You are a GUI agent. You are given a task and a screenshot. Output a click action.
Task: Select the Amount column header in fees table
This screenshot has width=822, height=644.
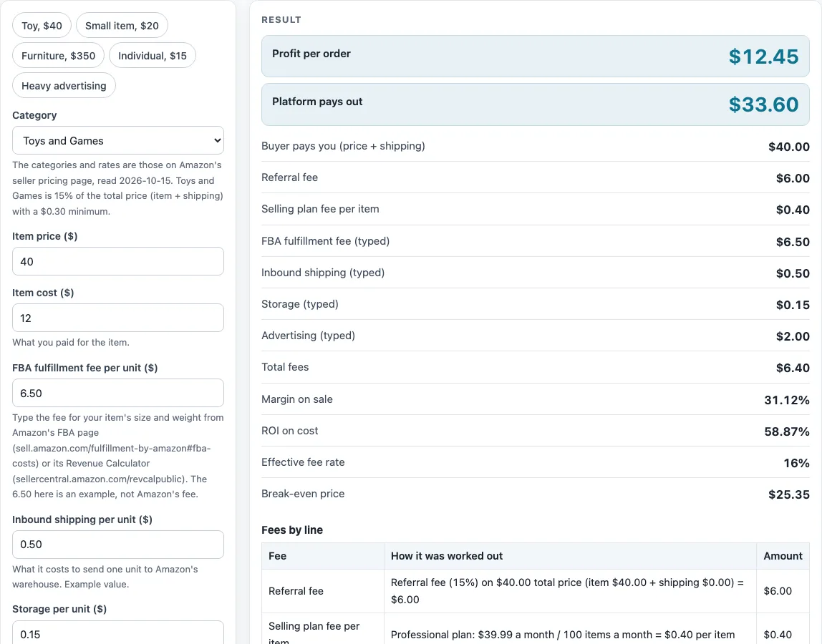tap(783, 556)
